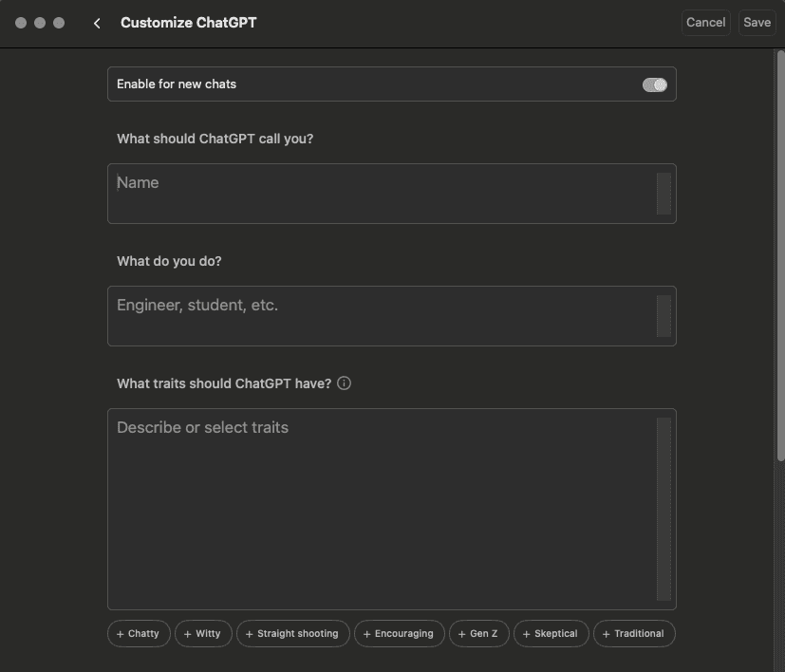Viewport: 785px width, 672px height.
Task: Click the Customize ChatGPT title
Action: (189, 23)
